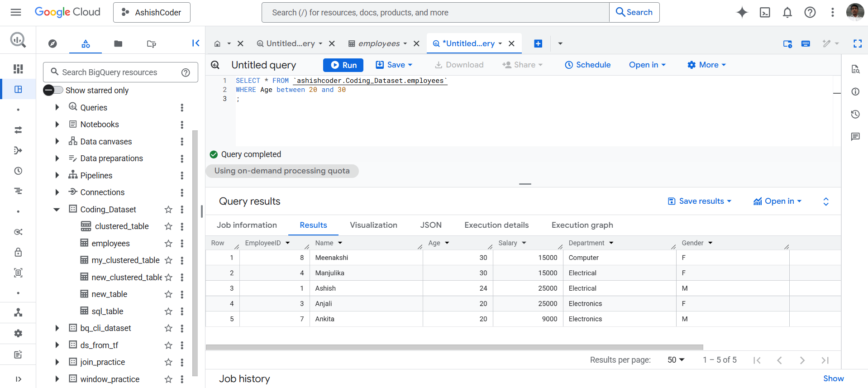This screenshot has width=868, height=388.
Task: Star the employees table
Action: [168, 244]
